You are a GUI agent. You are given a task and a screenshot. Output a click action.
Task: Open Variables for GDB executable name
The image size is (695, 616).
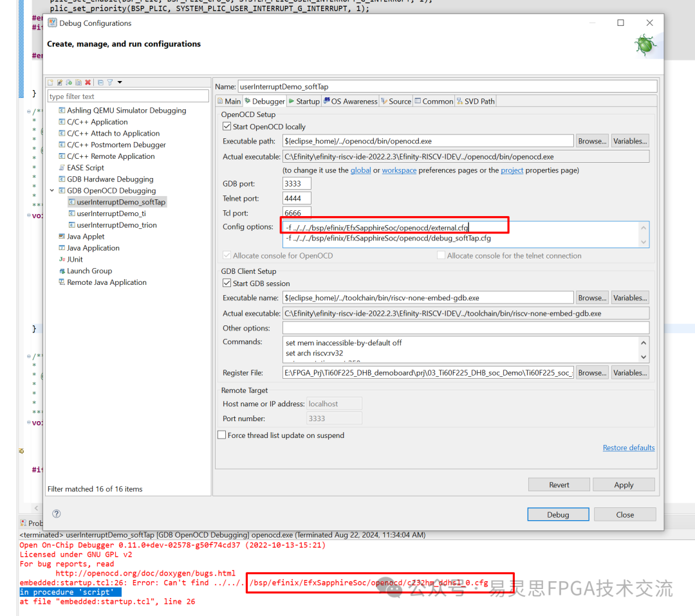coord(630,298)
